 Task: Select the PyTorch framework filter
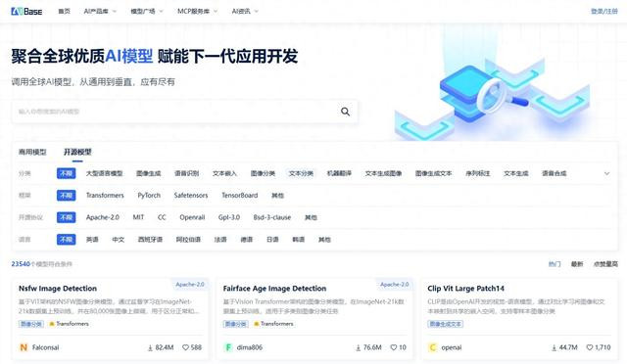point(149,196)
